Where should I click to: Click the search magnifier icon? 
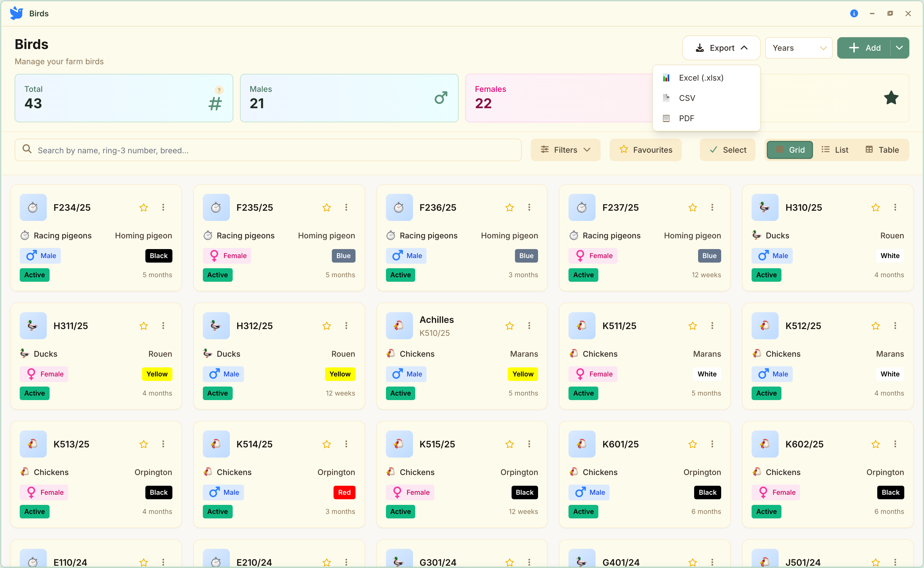27,149
